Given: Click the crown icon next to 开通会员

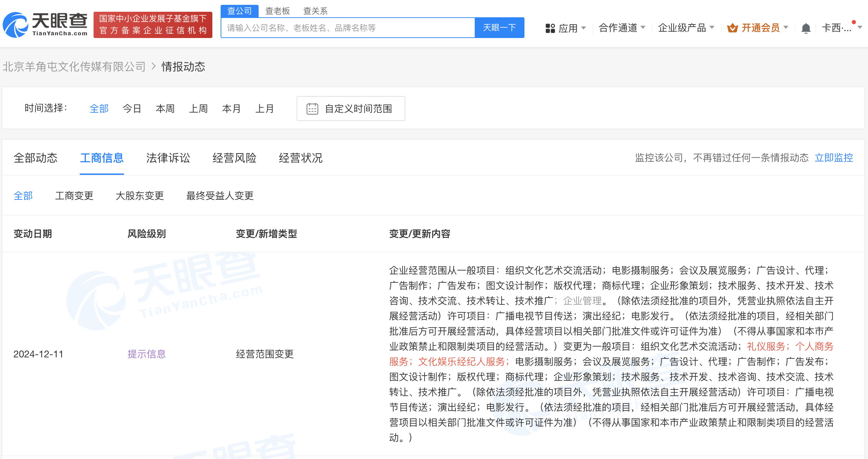Looking at the screenshot, I should point(733,28).
